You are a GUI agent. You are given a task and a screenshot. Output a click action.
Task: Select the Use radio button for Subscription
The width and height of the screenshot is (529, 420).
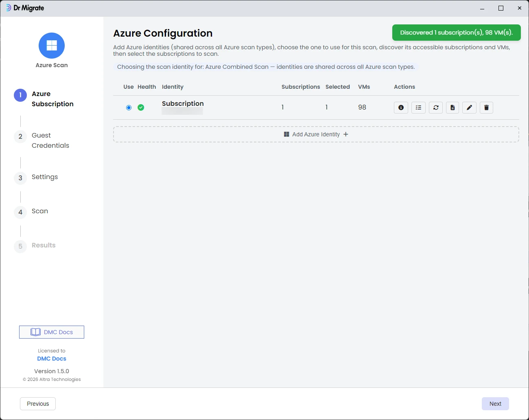pyautogui.click(x=129, y=107)
